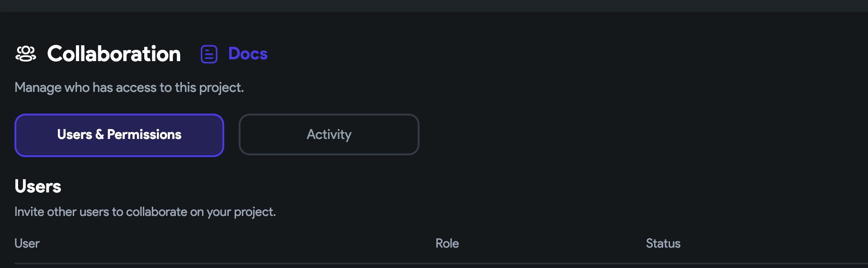The height and width of the screenshot is (268, 868).
Task: Switch to the Activity tab
Action: tap(329, 134)
